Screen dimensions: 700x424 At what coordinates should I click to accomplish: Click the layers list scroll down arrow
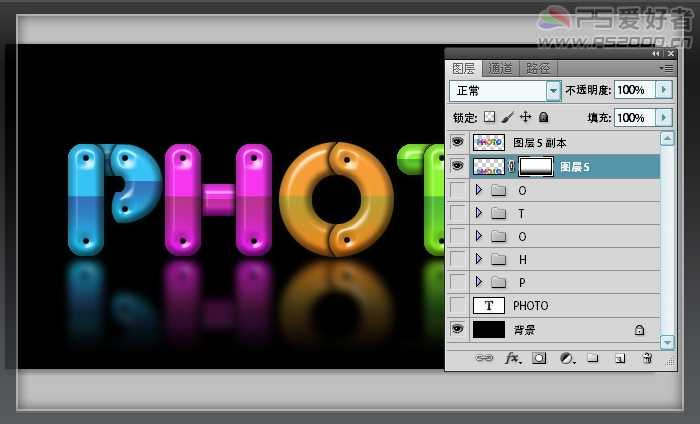(x=667, y=342)
